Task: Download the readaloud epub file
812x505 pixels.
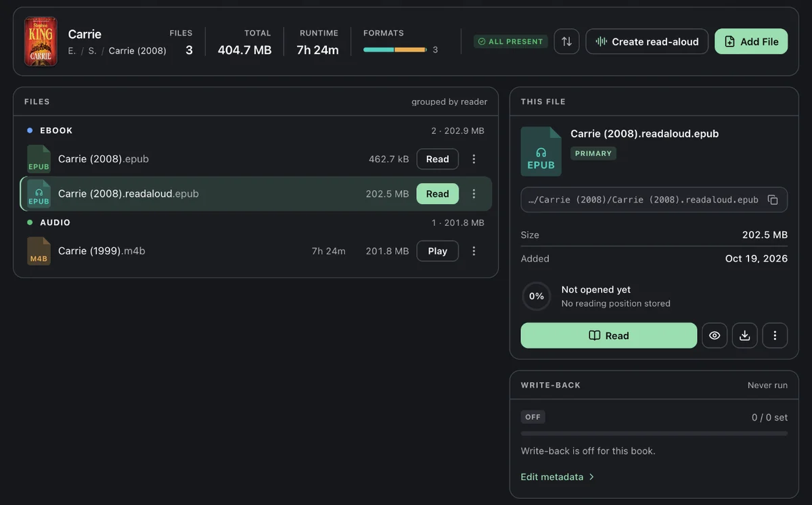Action: tap(744, 335)
